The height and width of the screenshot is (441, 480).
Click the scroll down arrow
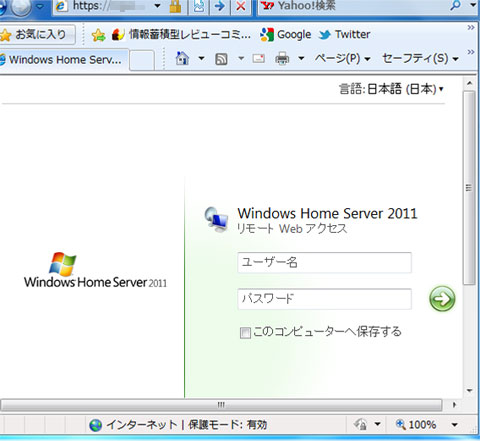469,390
